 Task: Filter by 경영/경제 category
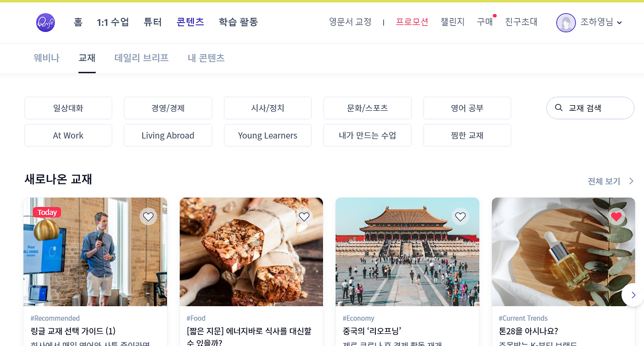click(x=168, y=108)
